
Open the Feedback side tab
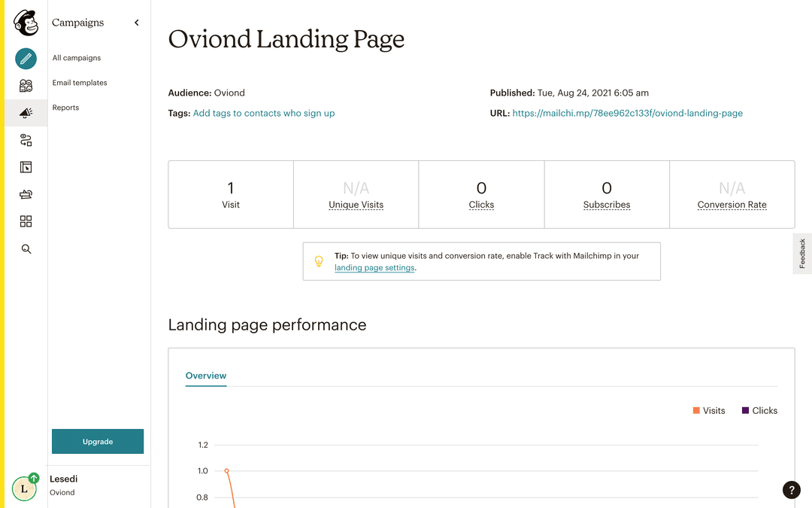pos(802,254)
